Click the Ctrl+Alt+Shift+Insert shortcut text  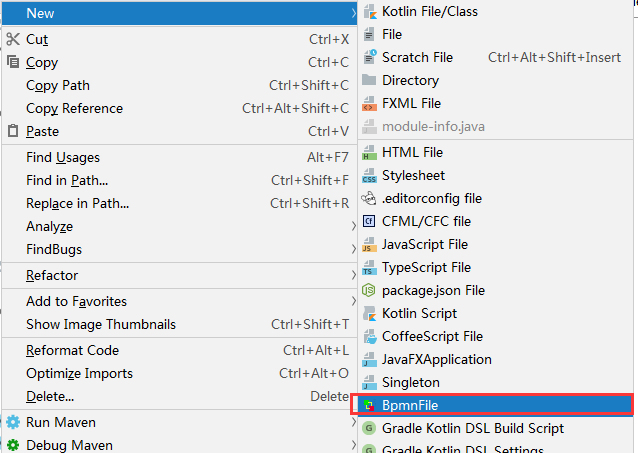554,58
